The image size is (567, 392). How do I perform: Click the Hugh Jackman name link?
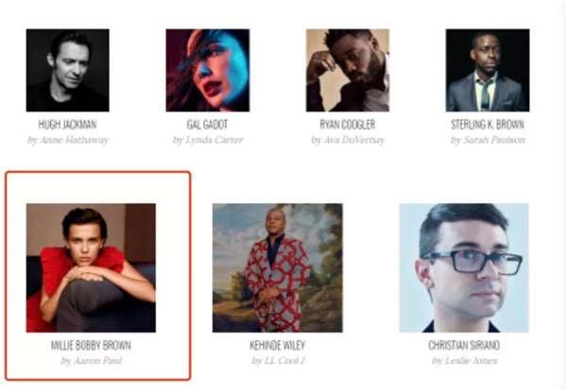coord(68,125)
